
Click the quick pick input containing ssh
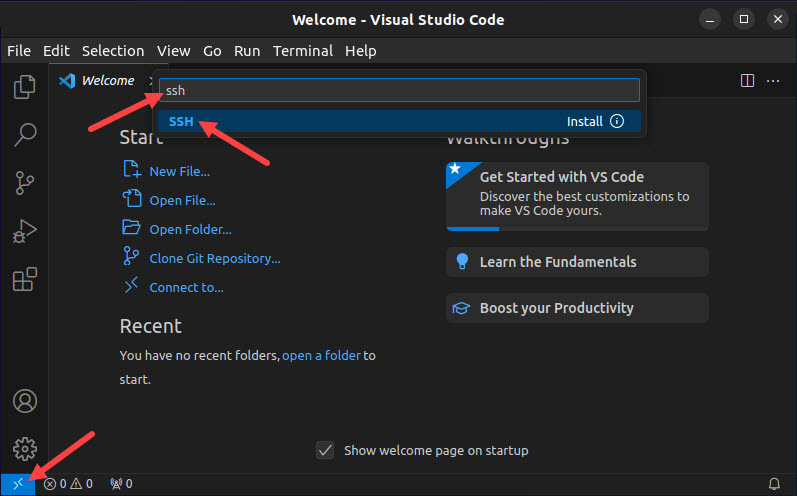(399, 90)
